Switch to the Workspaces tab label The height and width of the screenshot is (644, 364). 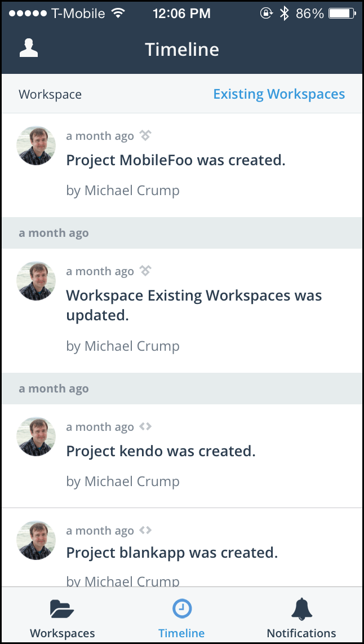pos(62,633)
